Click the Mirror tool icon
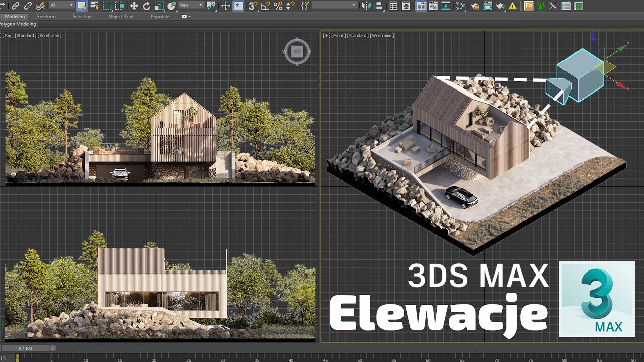The width and height of the screenshot is (644, 362). tap(366, 6)
